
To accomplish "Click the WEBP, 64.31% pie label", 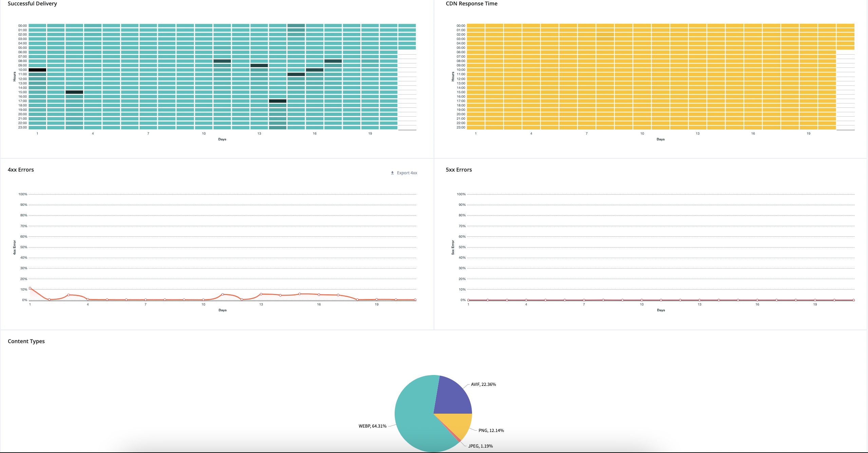I will pos(372,426).
